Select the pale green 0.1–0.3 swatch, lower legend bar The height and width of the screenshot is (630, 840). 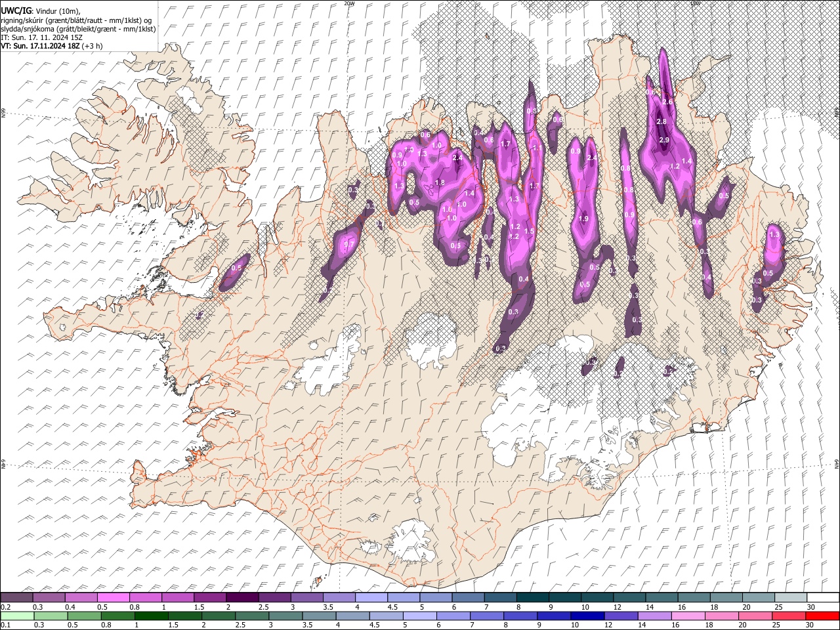pyautogui.click(x=17, y=616)
